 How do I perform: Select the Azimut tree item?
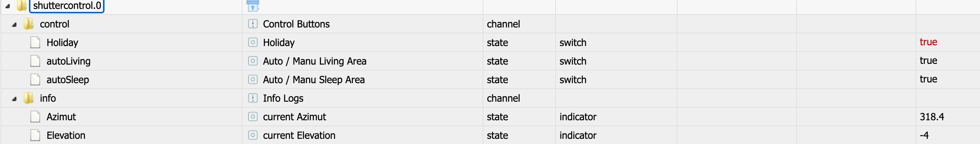pos(61,117)
